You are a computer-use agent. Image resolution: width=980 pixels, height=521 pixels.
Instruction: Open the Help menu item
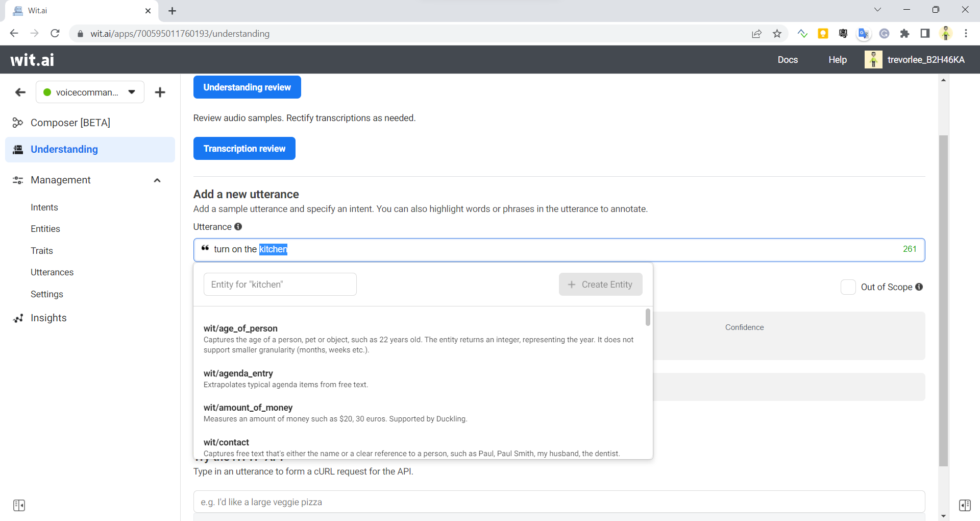(838, 59)
